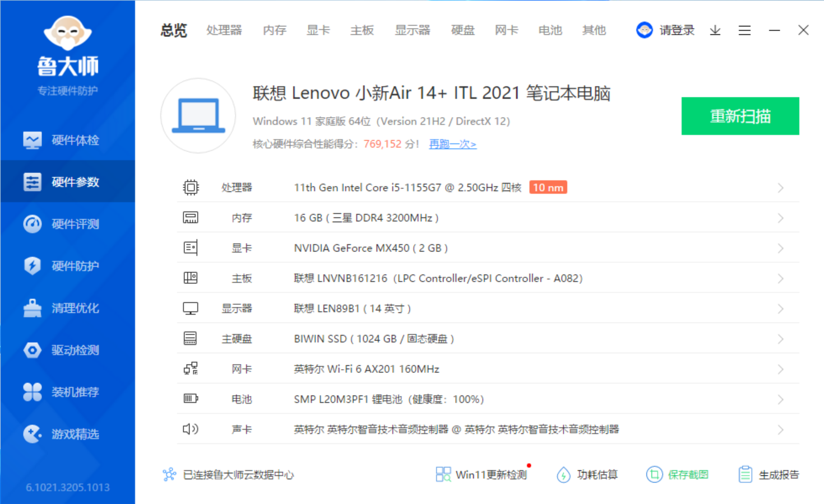Switch to the 主板 tab

click(x=362, y=30)
